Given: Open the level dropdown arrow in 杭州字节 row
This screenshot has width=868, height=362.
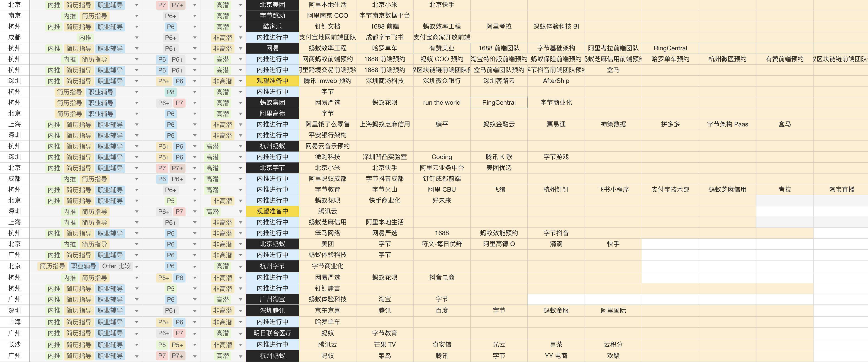Looking at the screenshot, I should [194, 266].
